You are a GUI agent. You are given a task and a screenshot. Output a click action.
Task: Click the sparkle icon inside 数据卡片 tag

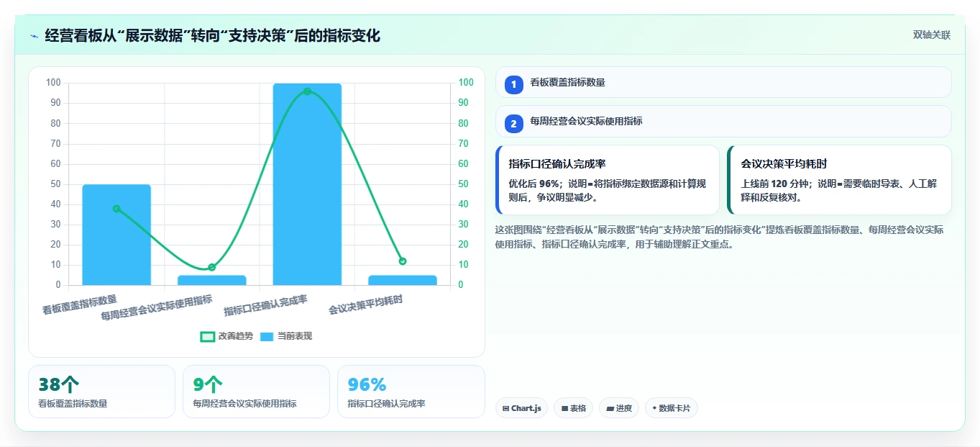(654, 408)
